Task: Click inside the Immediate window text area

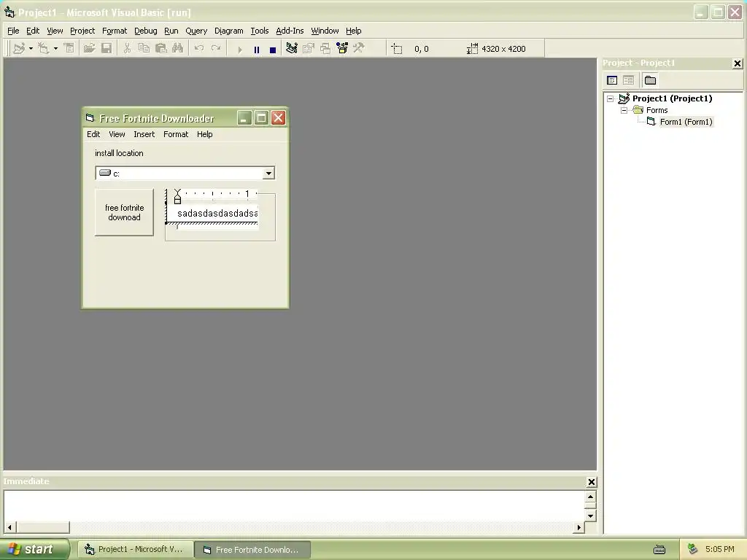Action: 294,506
